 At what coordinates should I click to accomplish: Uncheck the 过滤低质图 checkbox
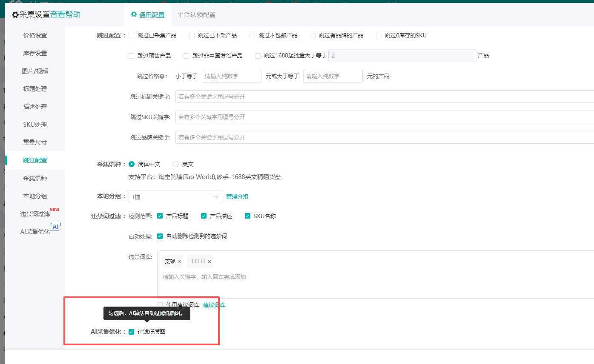click(x=132, y=332)
